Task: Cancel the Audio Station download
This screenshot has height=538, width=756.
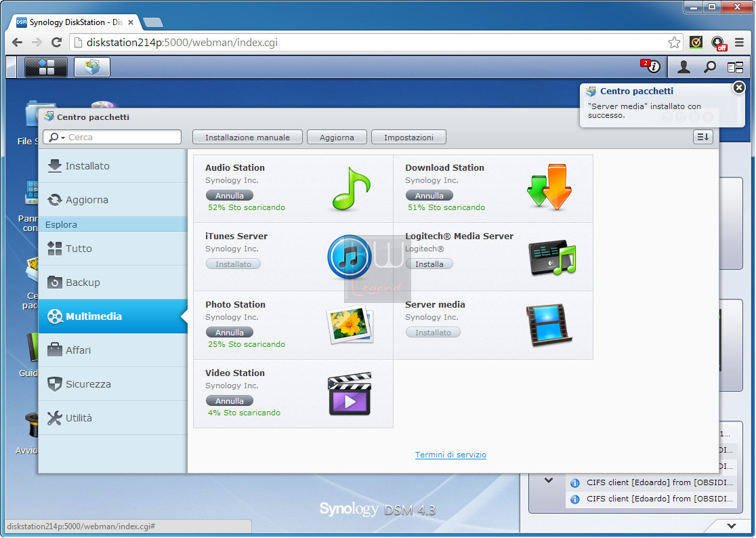Action: (230, 196)
